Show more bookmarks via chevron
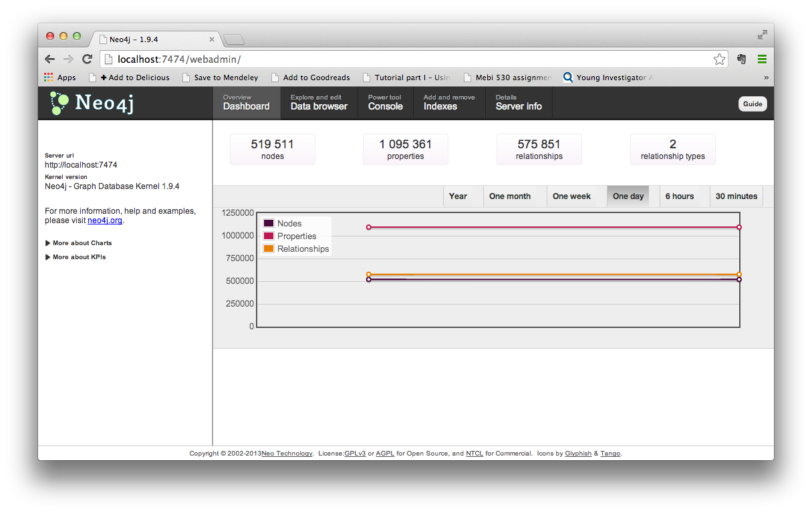Viewport: 812px width, 513px height. [766, 77]
